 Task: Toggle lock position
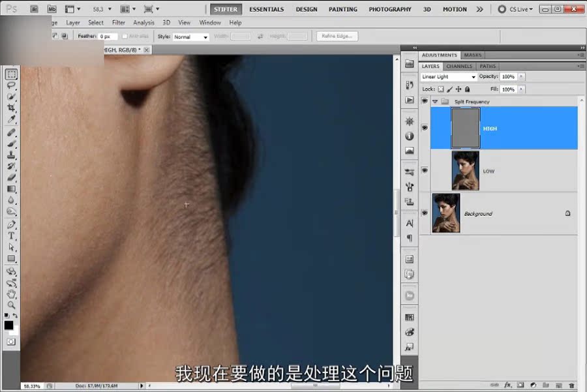[x=459, y=89]
